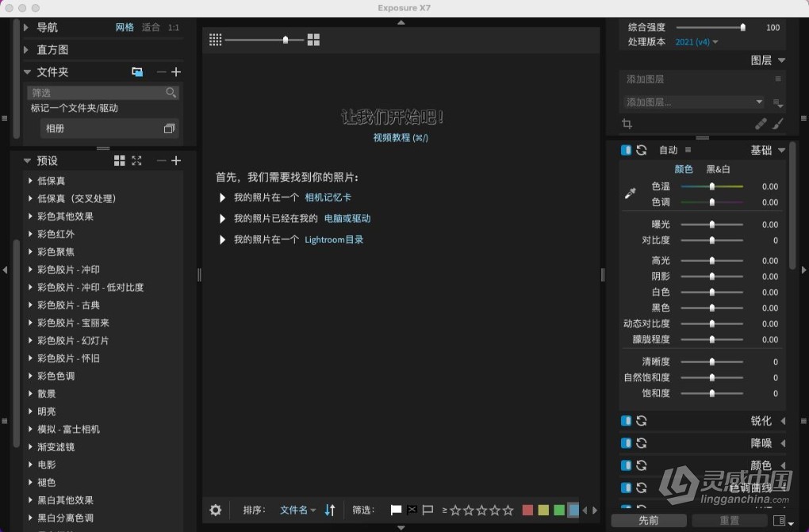The width and height of the screenshot is (809, 532).
Task: Disable the 降噪 panel switch
Action: (626, 443)
